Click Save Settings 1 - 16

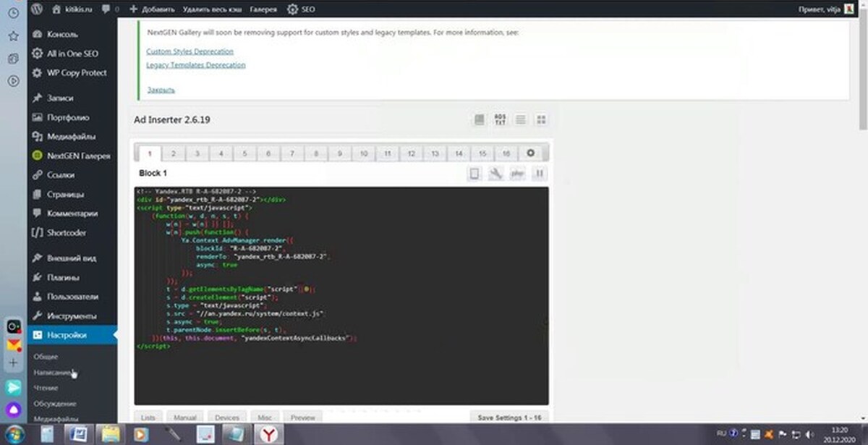click(509, 418)
